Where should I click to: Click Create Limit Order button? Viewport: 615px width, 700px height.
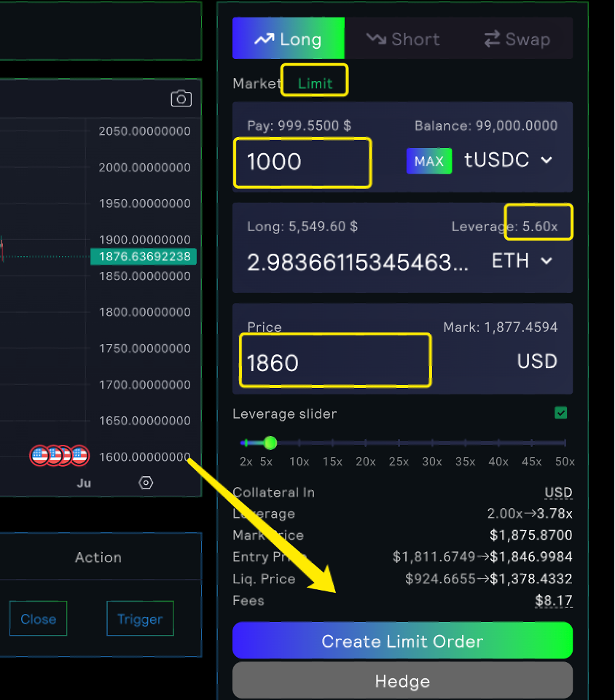tap(402, 641)
